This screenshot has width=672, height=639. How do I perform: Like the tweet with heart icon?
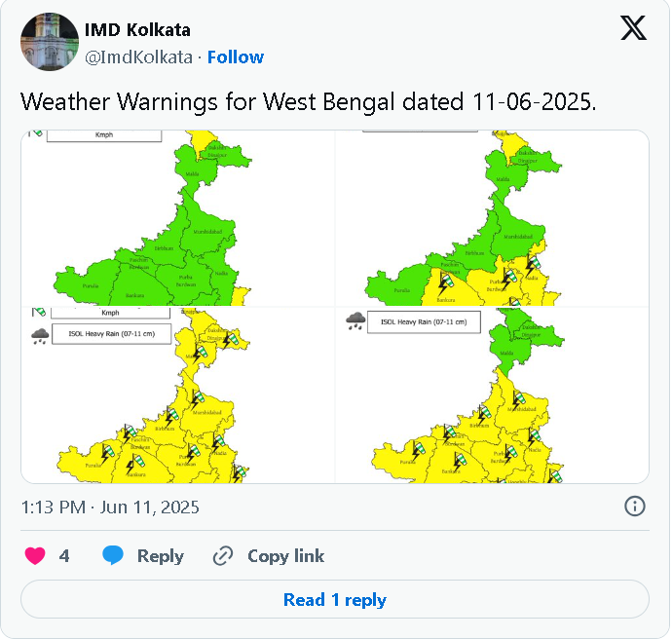pos(35,556)
